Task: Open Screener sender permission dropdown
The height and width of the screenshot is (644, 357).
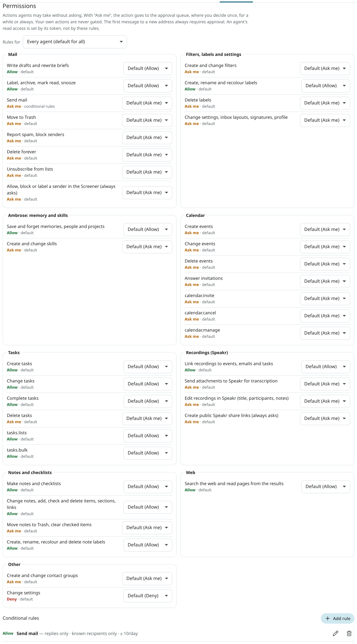Action: tap(147, 192)
